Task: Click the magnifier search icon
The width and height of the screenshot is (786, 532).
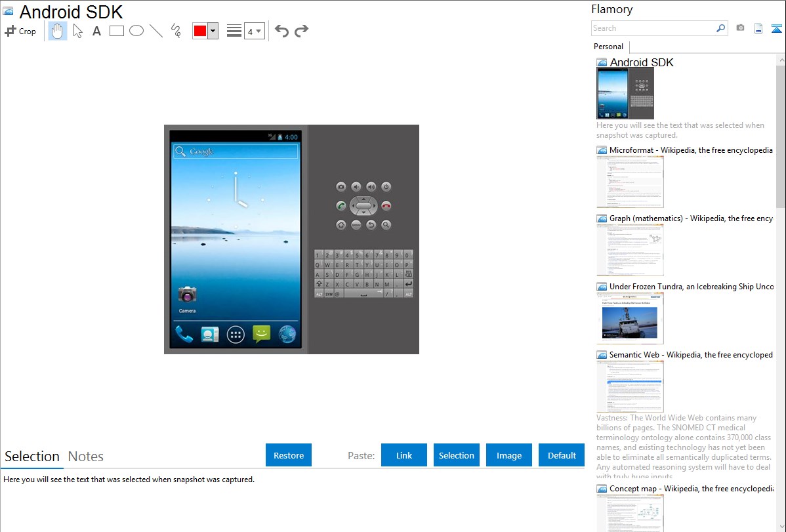Action: (721, 28)
